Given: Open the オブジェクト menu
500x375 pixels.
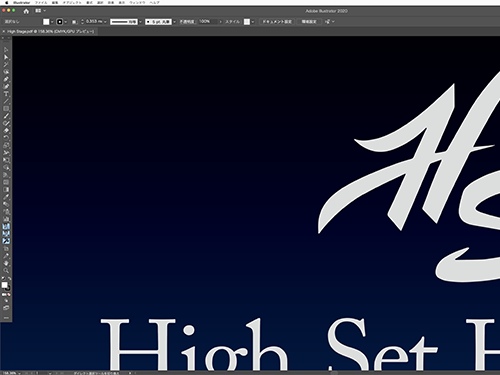Looking at the screenshot, I should pos(72,3).
